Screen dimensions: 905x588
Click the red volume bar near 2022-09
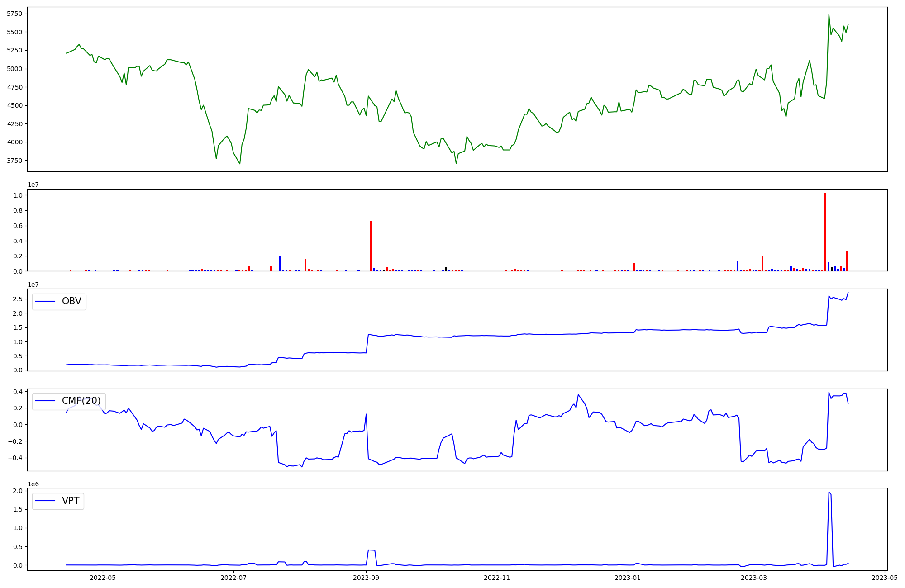(371, 246)
